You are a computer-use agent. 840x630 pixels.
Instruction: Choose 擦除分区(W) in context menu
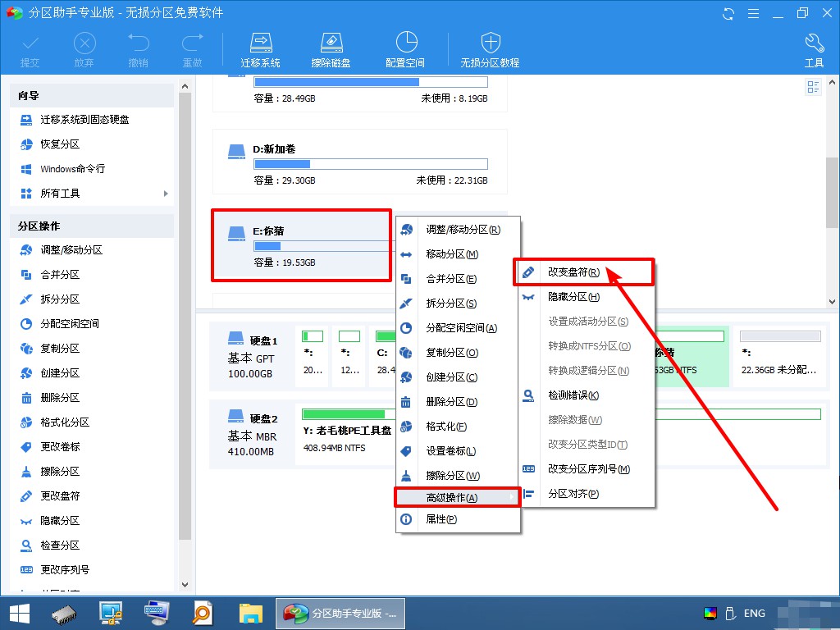point(458,477)
